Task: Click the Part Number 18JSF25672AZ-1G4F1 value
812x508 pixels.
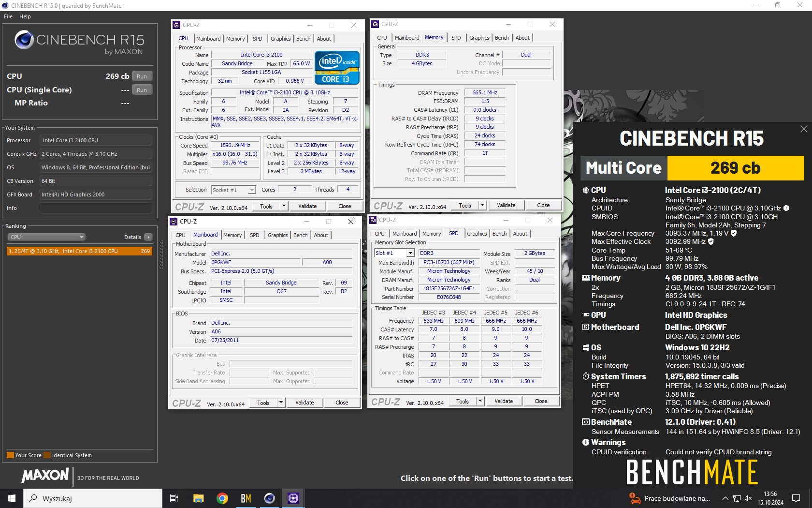Action: [x=449, y=289]
